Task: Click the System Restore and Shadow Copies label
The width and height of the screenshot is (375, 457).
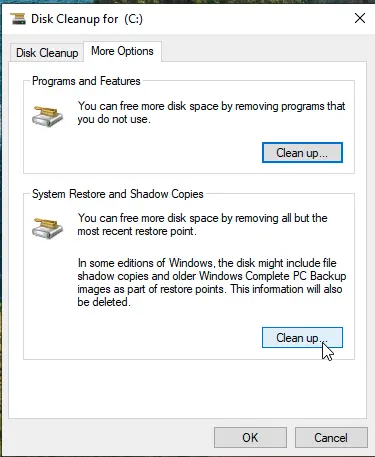Action: pyautogui.click(x=118, y=194)
